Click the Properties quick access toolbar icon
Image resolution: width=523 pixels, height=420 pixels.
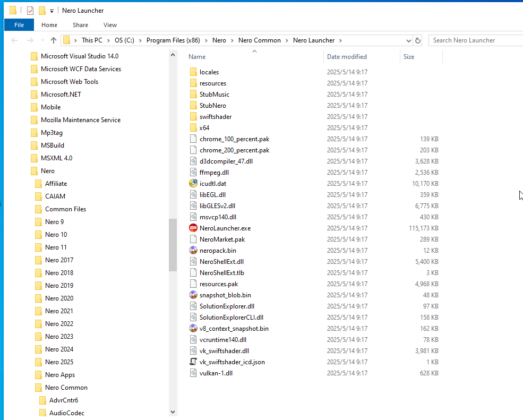coord(30,11)
